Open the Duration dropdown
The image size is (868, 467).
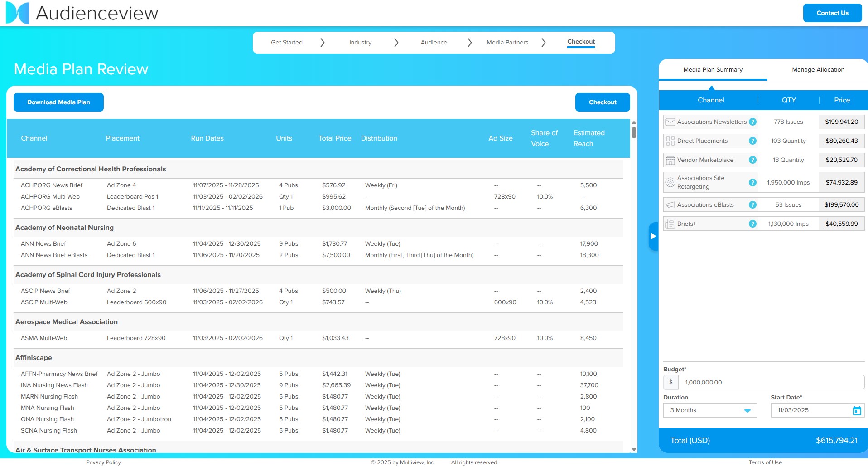pos(710,410)
